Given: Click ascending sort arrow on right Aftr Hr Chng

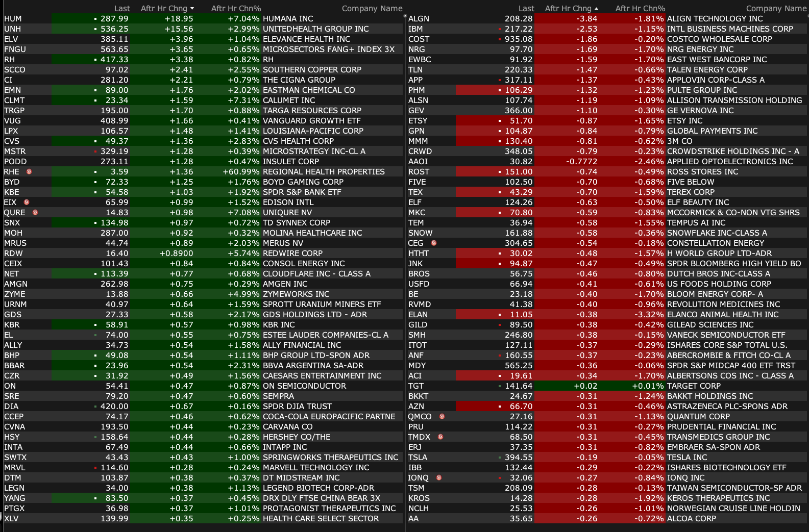Looking at the screenshot, I should click(596, 9).
